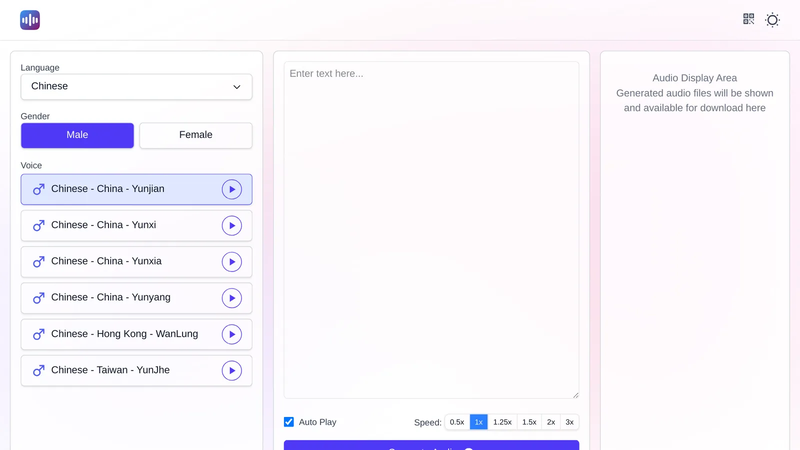The height and width of the screenshot is (450, 800).
Task: Play the YunJhe voice preview
Action: pos(232,370)
